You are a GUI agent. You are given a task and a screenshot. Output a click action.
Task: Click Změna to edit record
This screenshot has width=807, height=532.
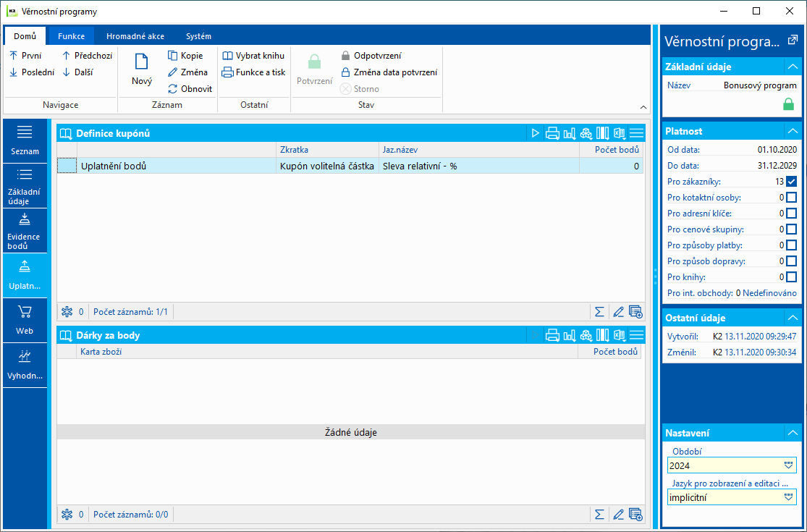(x=188, y=72)
